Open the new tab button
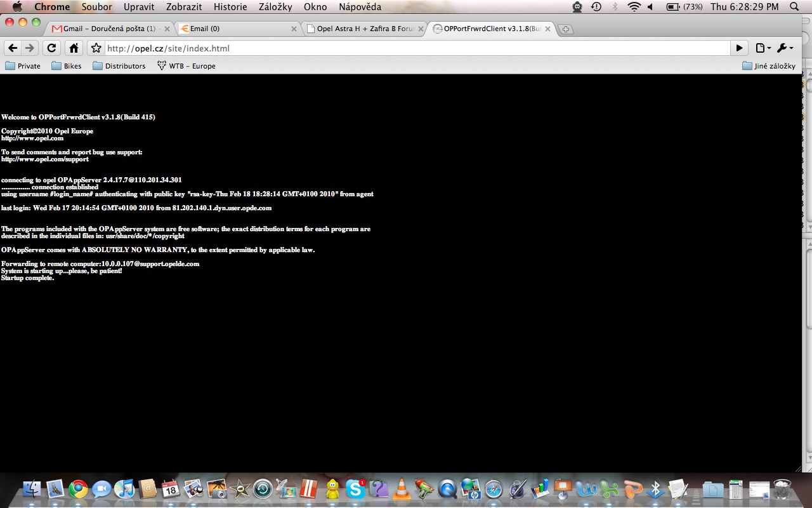This screenshot has width=812, height=508. click(x=566, y=29)
